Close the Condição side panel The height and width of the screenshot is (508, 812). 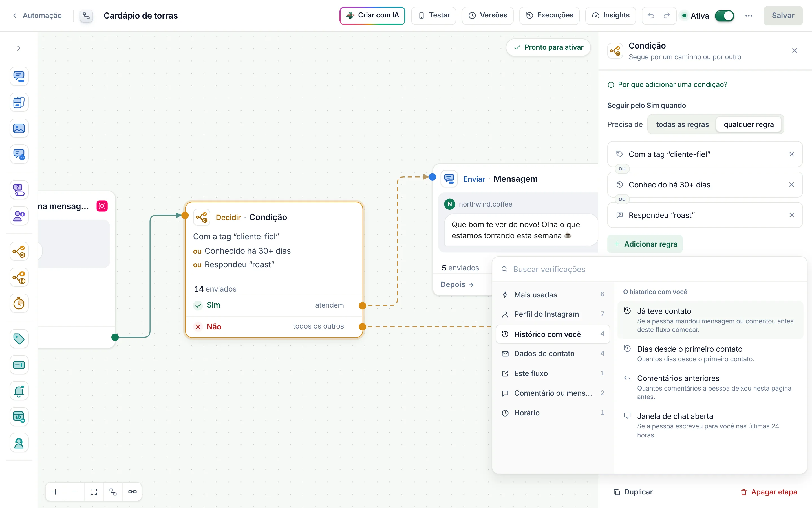795,51
